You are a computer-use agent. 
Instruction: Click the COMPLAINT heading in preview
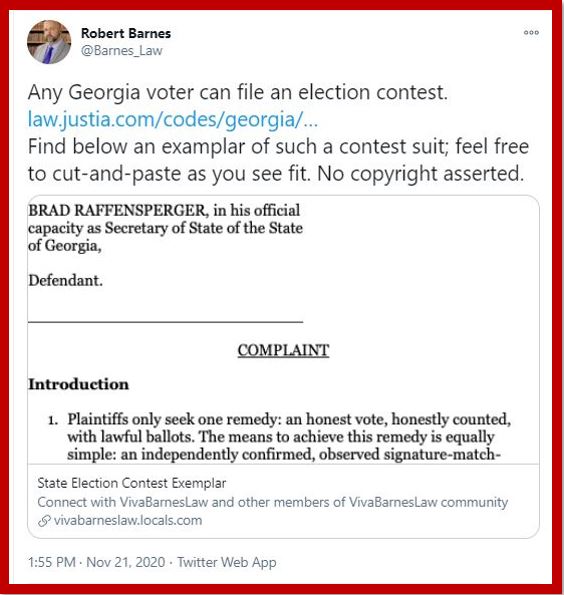283,350
